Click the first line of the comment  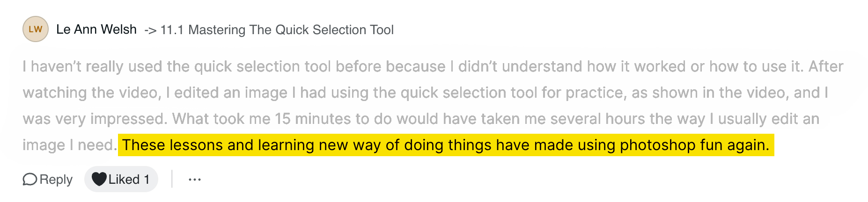coord(433,66)
